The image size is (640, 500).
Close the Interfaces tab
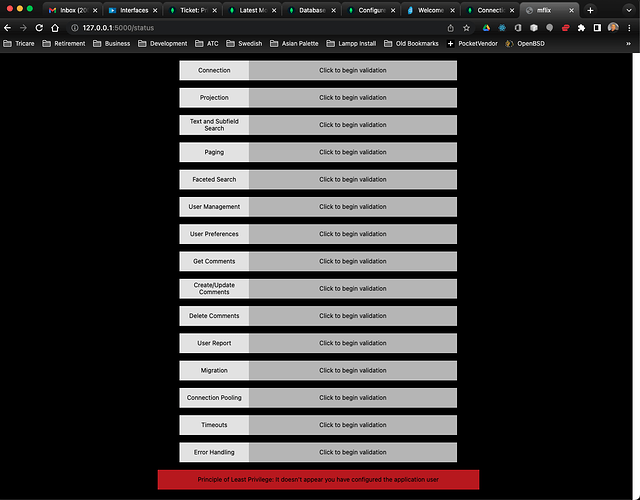coord(155,10)
